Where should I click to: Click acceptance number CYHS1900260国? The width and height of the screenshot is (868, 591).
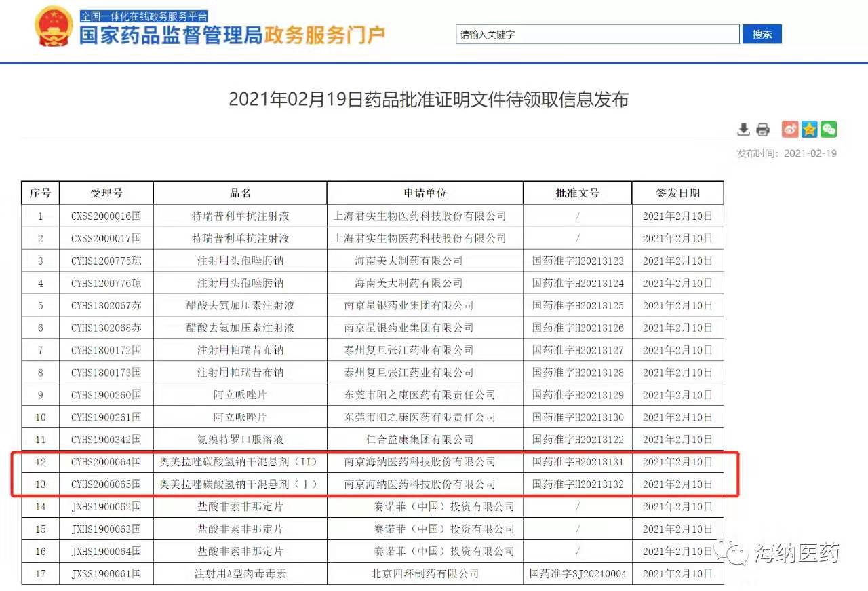tap(106, 395)
